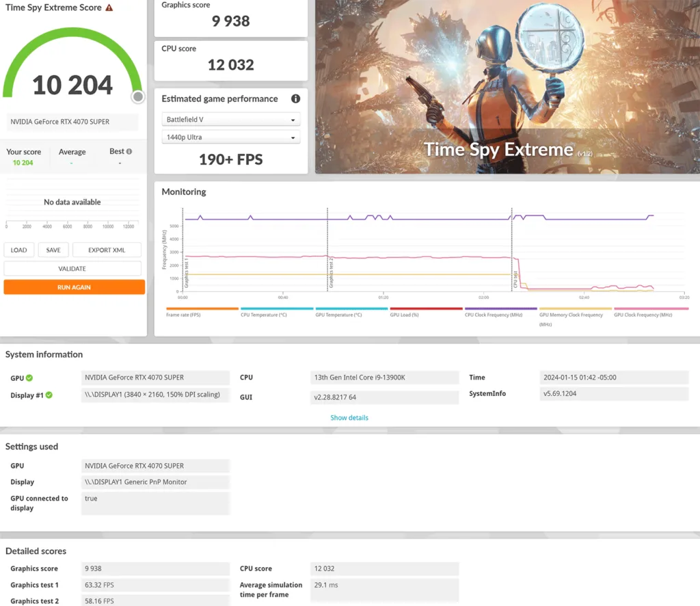This screenshot has width=700, height=606.
Task: Click the Detailed scores heading
Action: [x=36, y=551]
